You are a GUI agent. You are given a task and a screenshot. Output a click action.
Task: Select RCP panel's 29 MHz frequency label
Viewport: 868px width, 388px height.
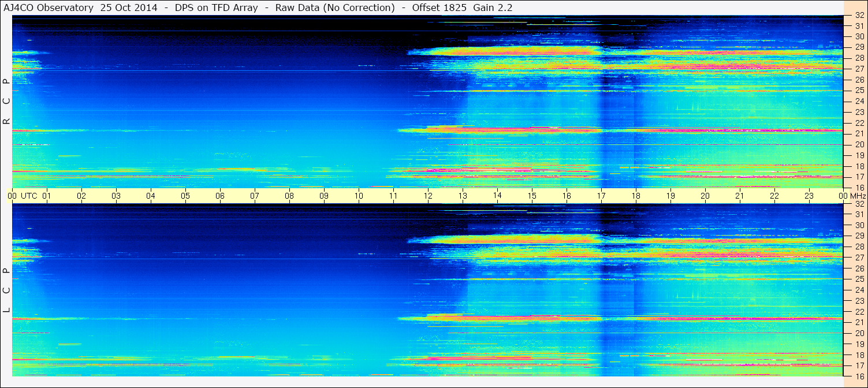(859, 47)
